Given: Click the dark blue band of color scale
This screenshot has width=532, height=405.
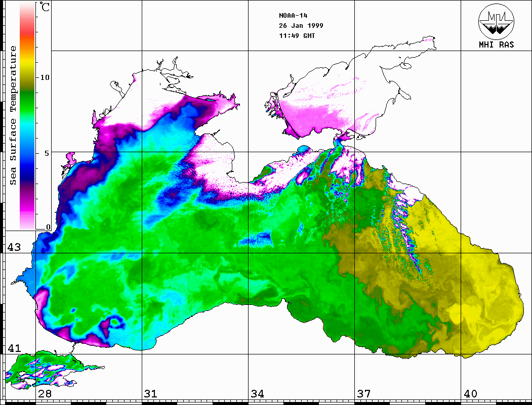Looking at the screenshot, I should (27, 173).
